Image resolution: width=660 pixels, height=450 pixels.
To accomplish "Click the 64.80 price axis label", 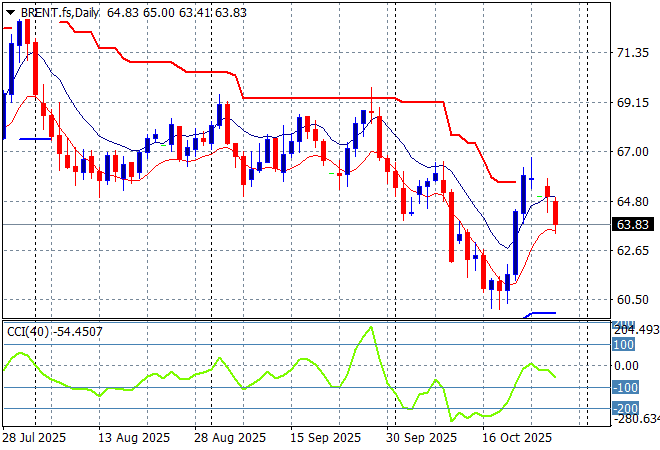I will point(633,201).
